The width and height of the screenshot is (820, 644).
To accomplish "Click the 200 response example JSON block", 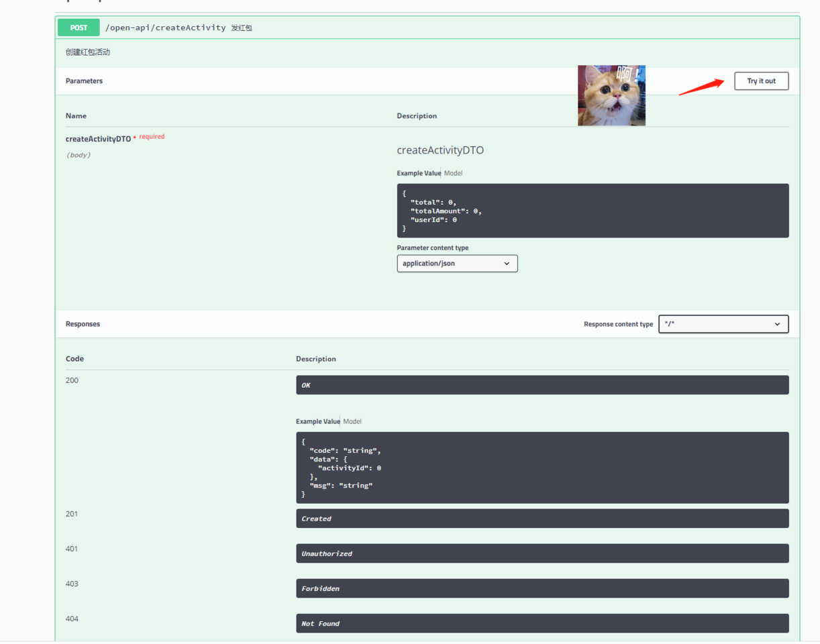I will click(x=542, y=468).
